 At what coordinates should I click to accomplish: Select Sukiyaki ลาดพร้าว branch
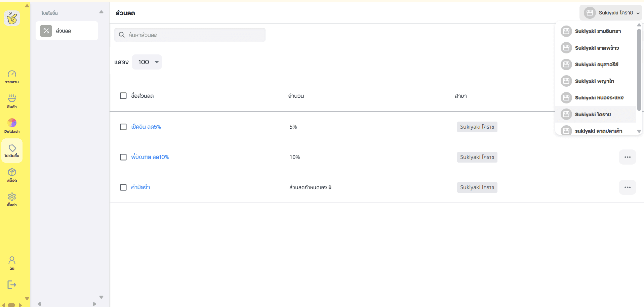596,48
